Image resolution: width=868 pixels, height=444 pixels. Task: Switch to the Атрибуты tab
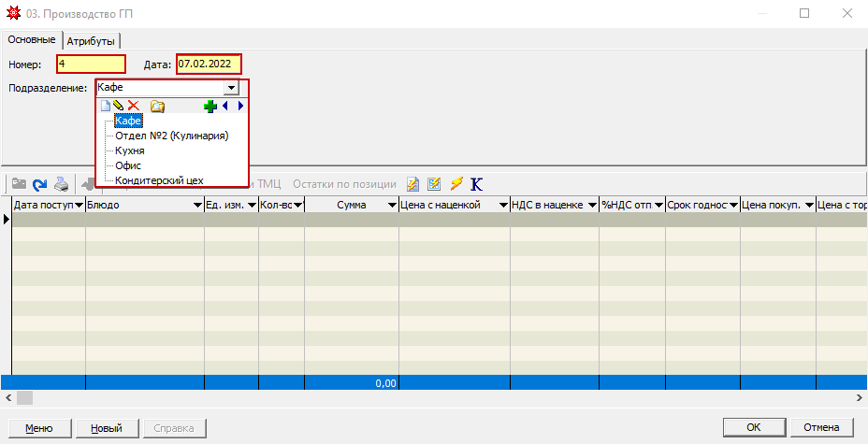tap(93, 40)
